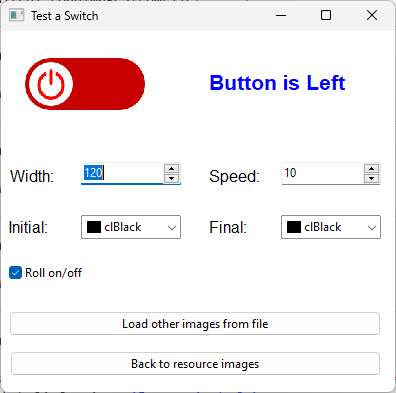This screenshot has height=393, width=396.
Task: Click the Initial: label
Action: pyautogui.click(x=28, y=227)
